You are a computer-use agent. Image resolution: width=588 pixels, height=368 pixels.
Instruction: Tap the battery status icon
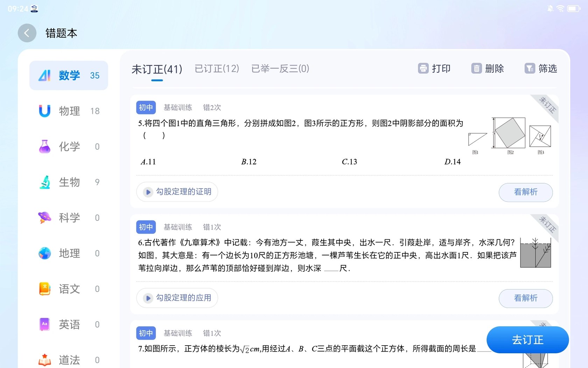click(x=574, y=8)
